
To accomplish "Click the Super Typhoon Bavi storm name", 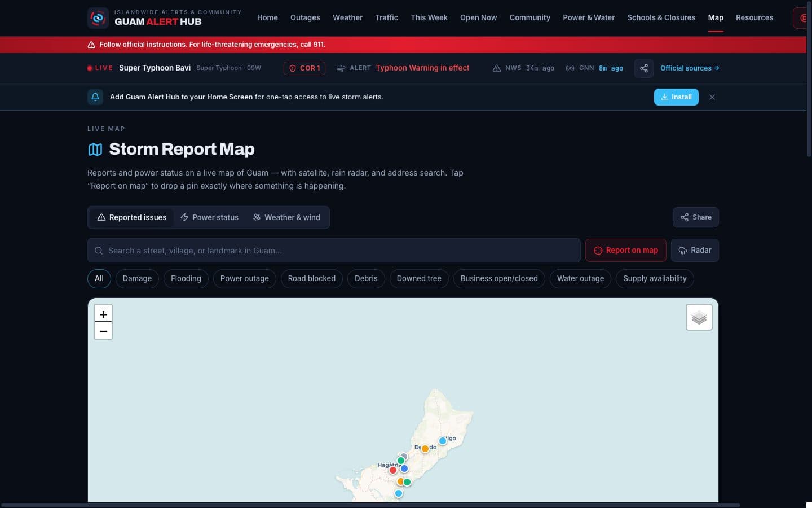I will (155, 68).
